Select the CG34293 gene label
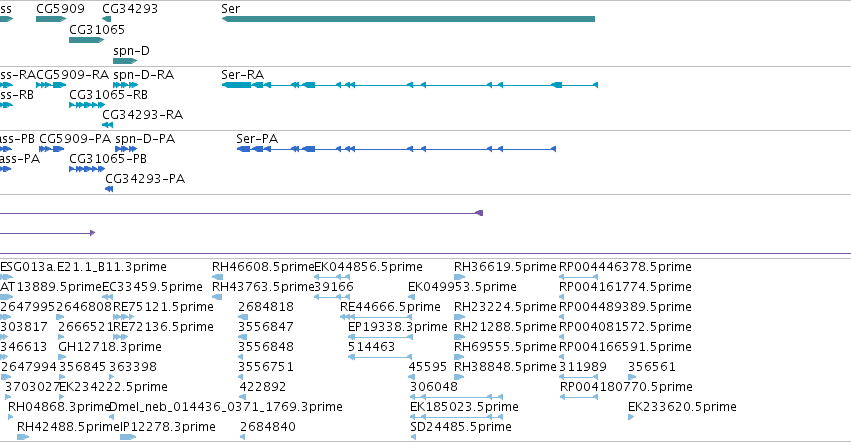The width and height of the screenshot is (851, 442). pos(130,9)
